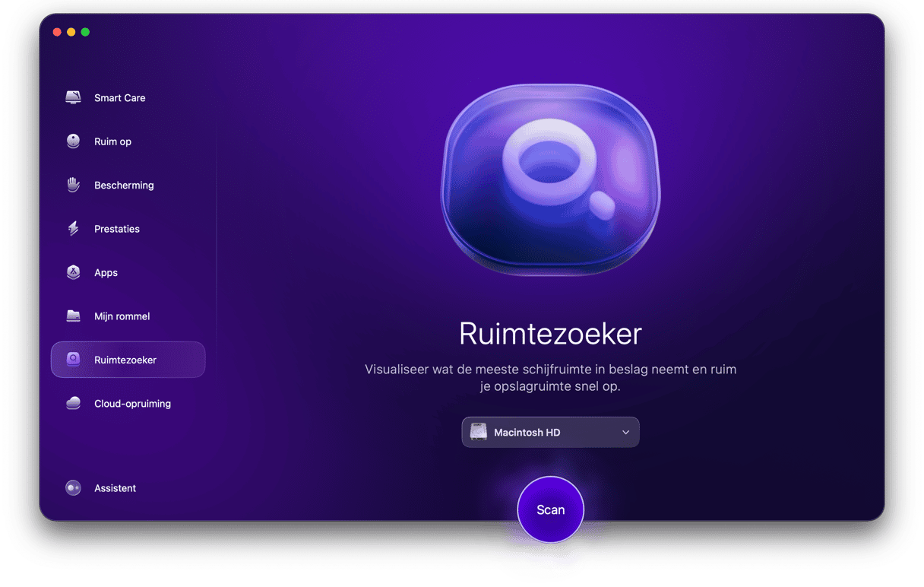The image size is (924, 587).
Task: Click the Mijn rommel folder icon
Action: [73, 316]
